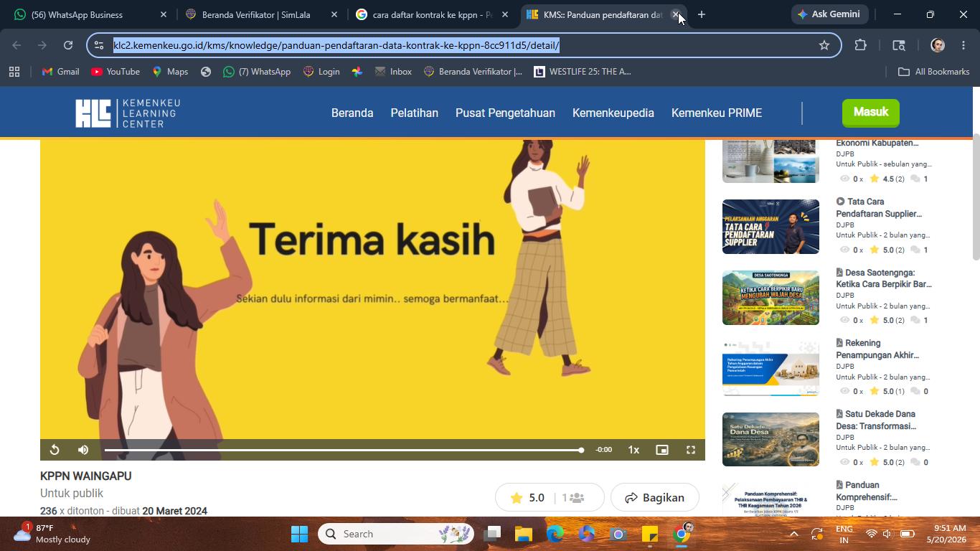Click the Kemenkeu Learning Center logo
The width and height of the screenshot is (980, 551).
pyautogui.click(x=128, y=113)
